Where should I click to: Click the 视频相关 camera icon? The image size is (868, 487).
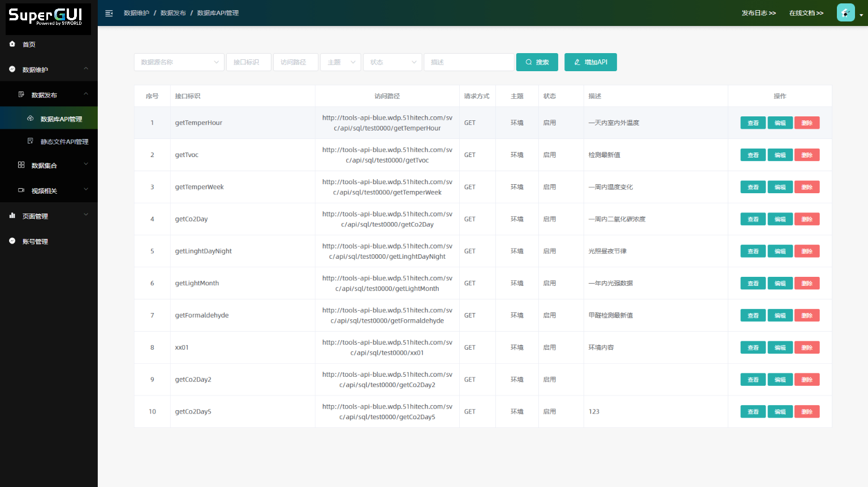coord(21,190)
